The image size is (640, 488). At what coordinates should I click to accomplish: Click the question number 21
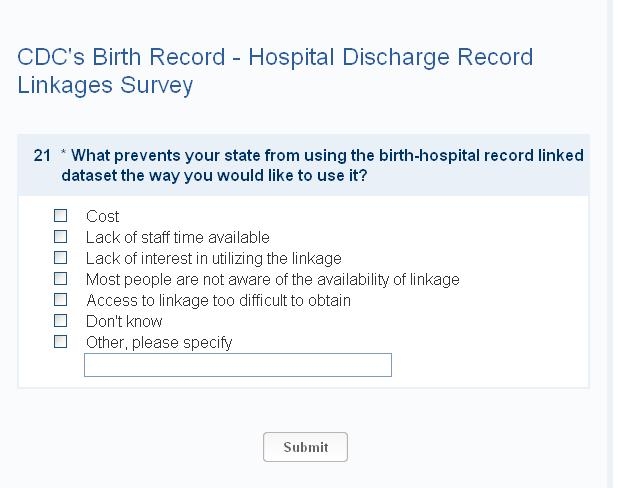(42, 156)
